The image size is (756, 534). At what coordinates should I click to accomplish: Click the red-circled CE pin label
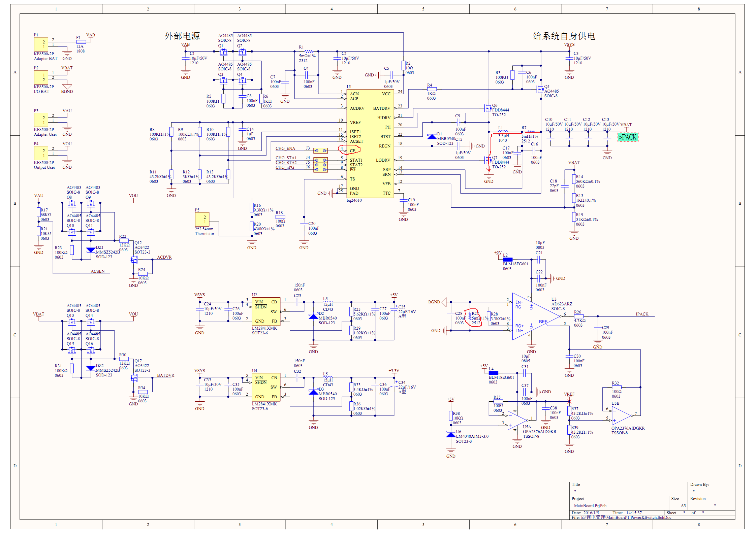pyautogui.click(x=352, y=151)
